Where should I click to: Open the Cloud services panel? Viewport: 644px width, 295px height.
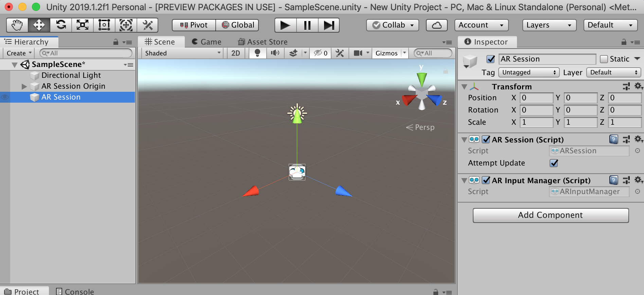pos(436,25)
